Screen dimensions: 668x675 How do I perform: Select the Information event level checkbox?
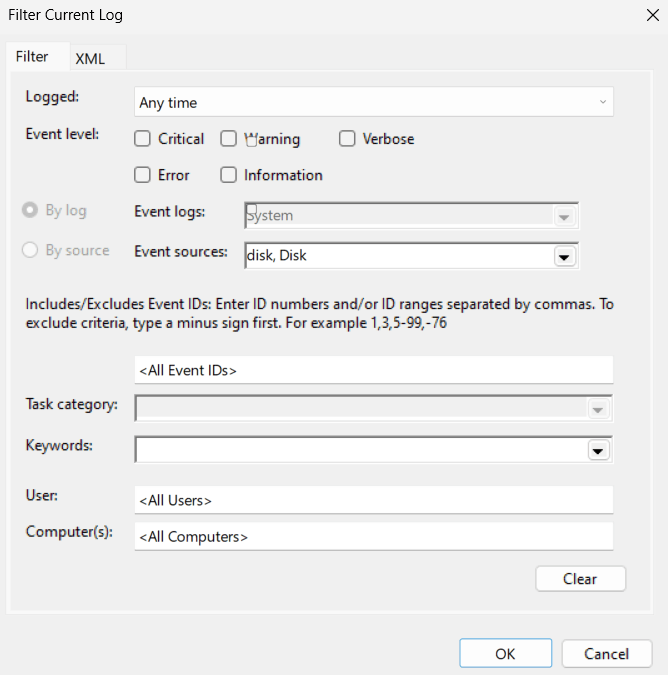click(x=228, y=175)
